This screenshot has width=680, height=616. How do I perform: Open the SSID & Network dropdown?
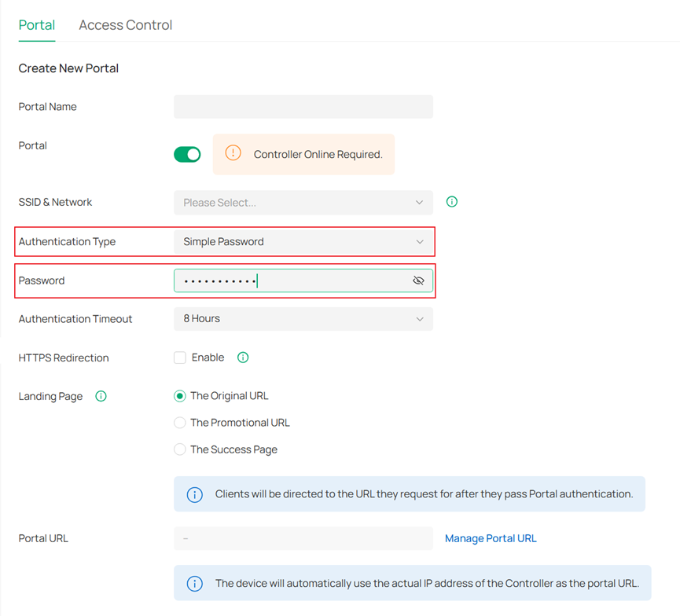click(303, 202)
